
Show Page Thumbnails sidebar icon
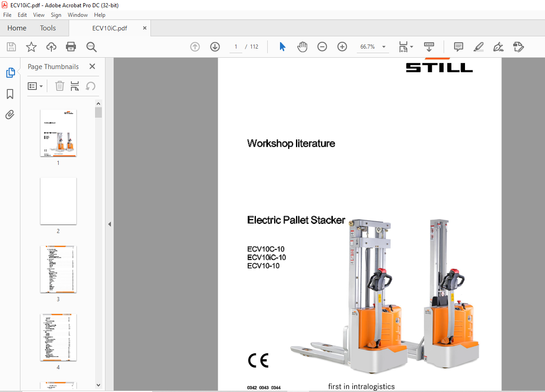10,73
